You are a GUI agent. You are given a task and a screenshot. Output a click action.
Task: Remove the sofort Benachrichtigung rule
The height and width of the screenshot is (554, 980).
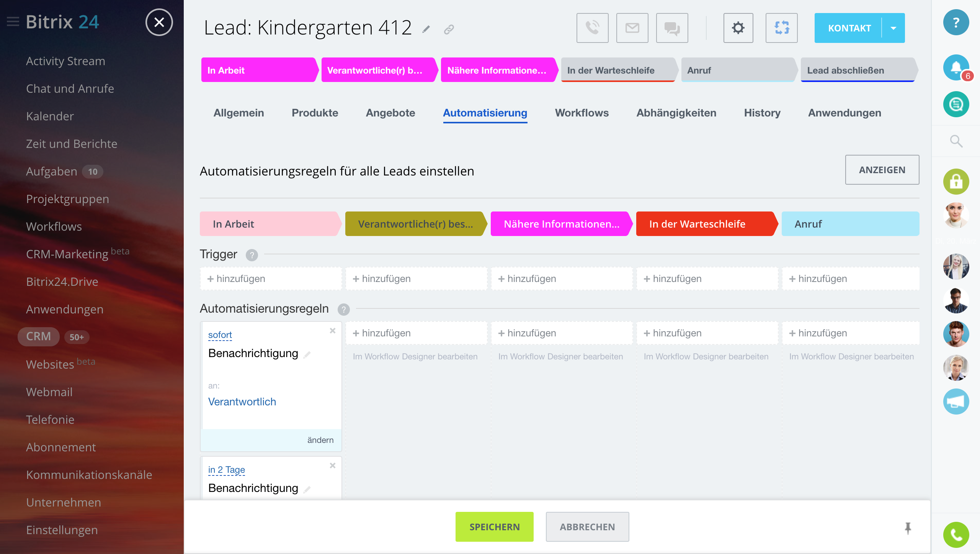332,331
